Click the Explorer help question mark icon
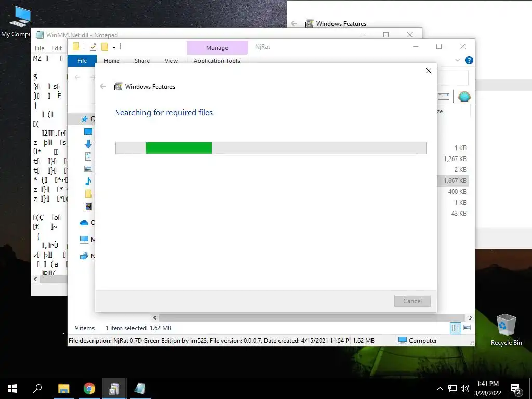Screen dimensions: 532x399 [469, 60]
